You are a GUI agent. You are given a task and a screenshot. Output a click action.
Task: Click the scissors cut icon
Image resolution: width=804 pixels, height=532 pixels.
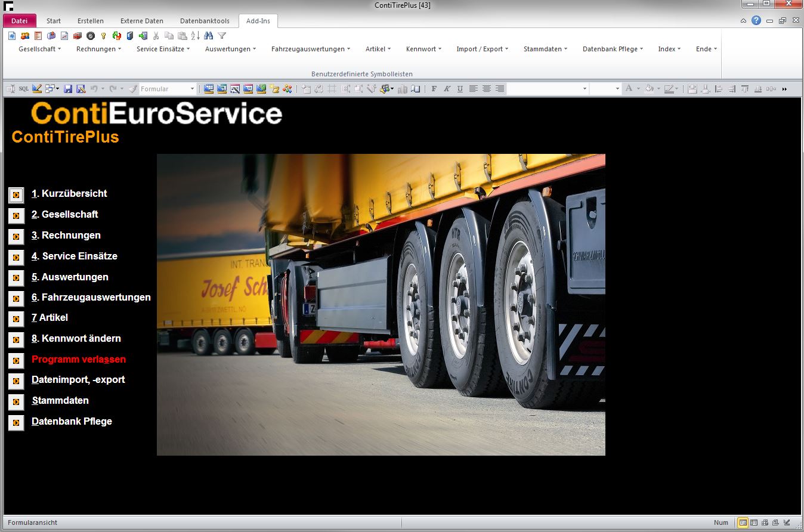pyautogui.click(x=156, y=36)
